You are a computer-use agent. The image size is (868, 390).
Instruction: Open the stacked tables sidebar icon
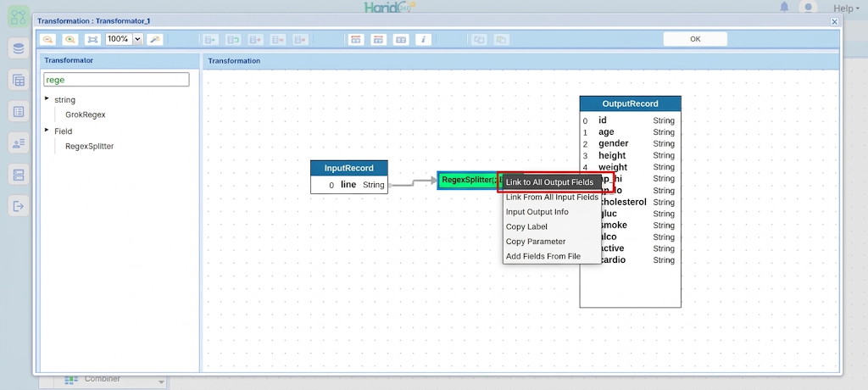(x=19, y=81)
